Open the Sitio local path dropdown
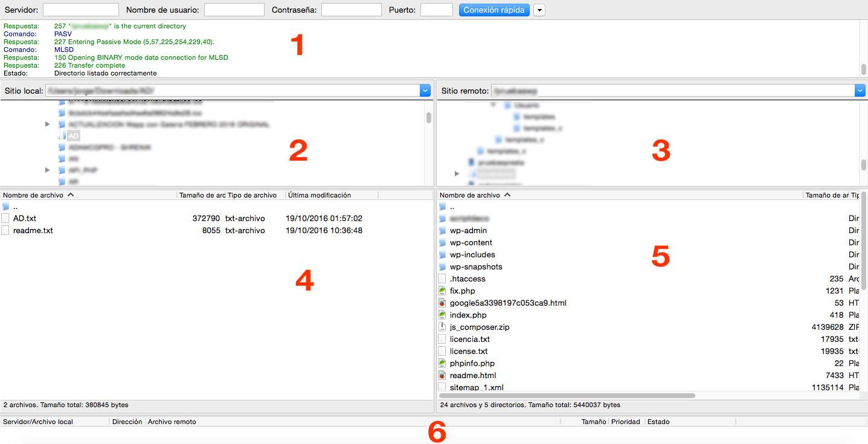The width and height of the screenshot is (868, 444). [x=425, y=91]
